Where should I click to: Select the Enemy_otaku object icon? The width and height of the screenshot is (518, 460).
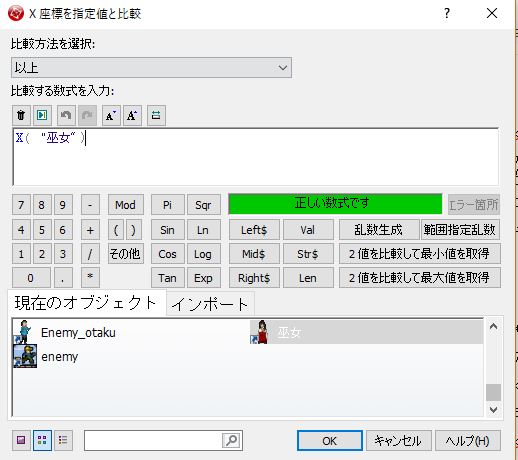click(x=24, y=332)
